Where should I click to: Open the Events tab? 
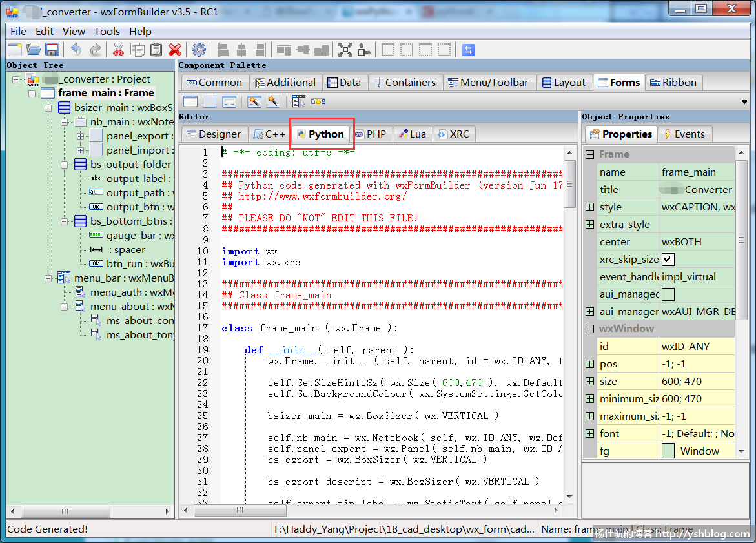pos(684,134)
